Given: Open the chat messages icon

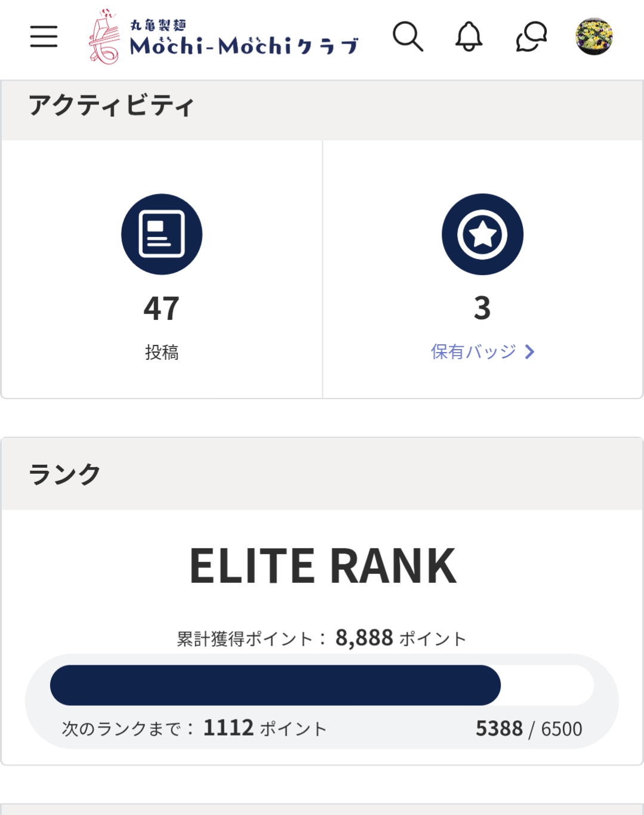Looking at the screenshot, I should point(531,37).
